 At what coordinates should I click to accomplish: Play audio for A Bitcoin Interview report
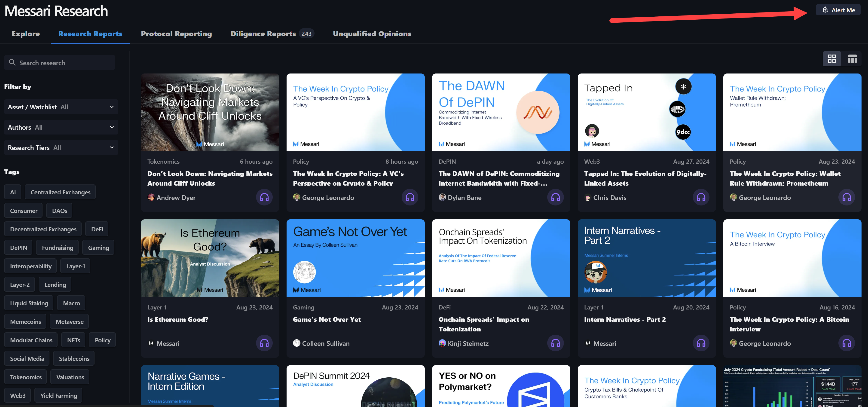pos(847,343)
